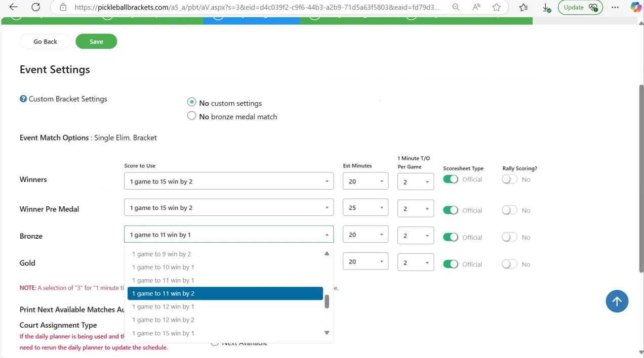The image size is (644, 358).
Task: Open Winners timeouts per game dropdown
Action: [x=416, y=182]
